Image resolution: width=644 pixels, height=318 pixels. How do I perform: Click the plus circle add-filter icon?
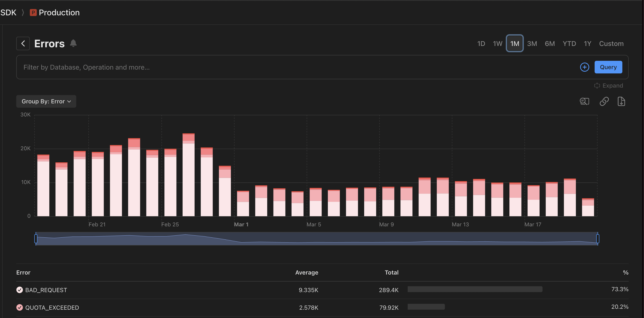point(584,67)
